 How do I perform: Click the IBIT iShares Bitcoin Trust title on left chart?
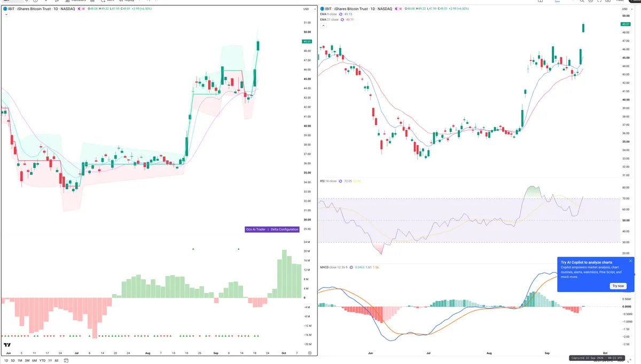[42, 9]
